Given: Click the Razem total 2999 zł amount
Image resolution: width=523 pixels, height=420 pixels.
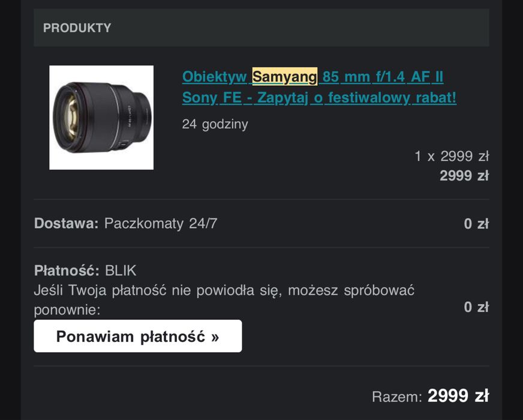Looking at the screenshot, I should point(458,396).
